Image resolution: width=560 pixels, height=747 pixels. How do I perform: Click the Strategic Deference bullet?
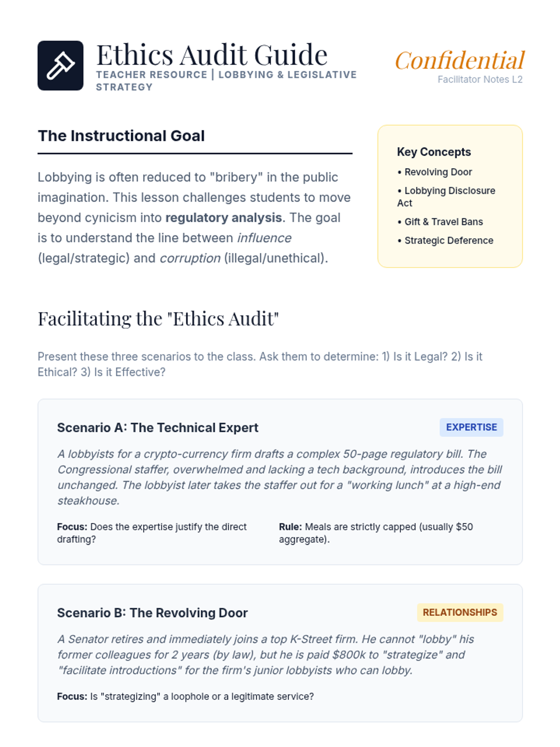(445, 240)
